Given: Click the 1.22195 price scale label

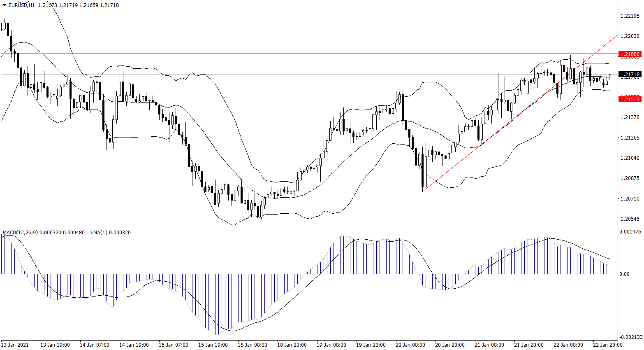Looking at the screenshot, I should [x=630, y=16].
